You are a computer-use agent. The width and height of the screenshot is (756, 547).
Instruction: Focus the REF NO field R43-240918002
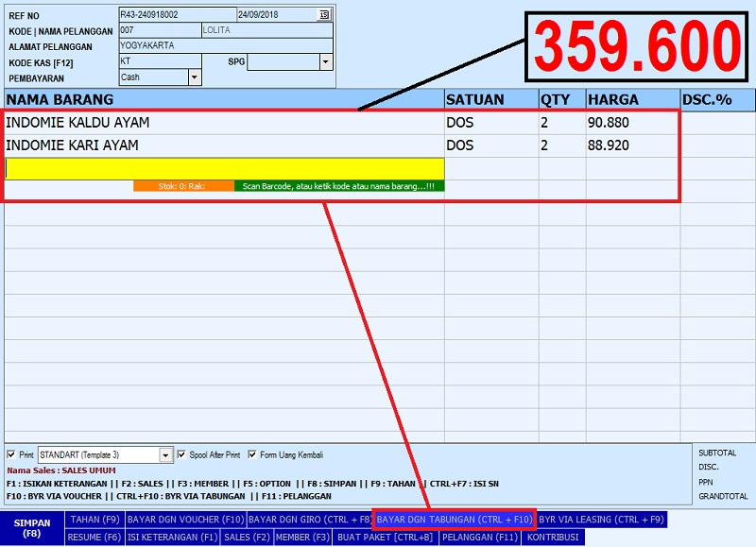point(178,15)
